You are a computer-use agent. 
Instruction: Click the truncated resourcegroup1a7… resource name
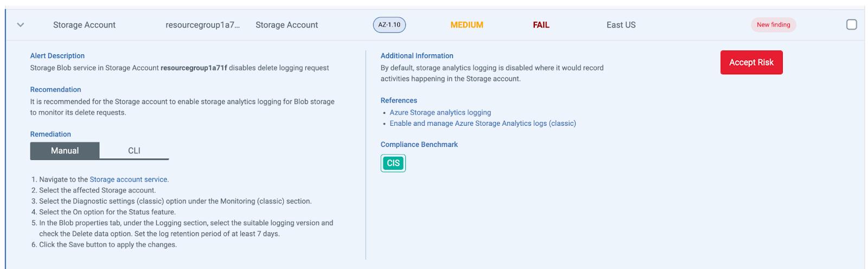coord(202,25)
